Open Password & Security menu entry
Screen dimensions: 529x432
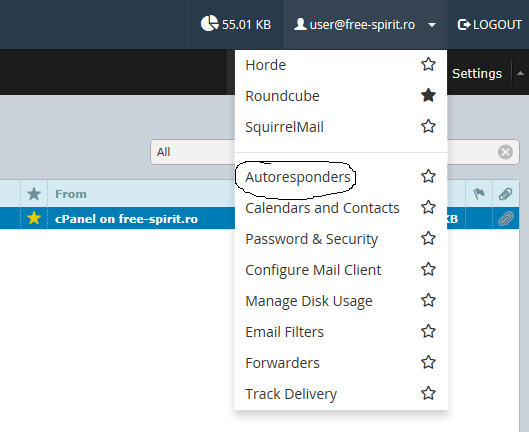pos(311,239)
